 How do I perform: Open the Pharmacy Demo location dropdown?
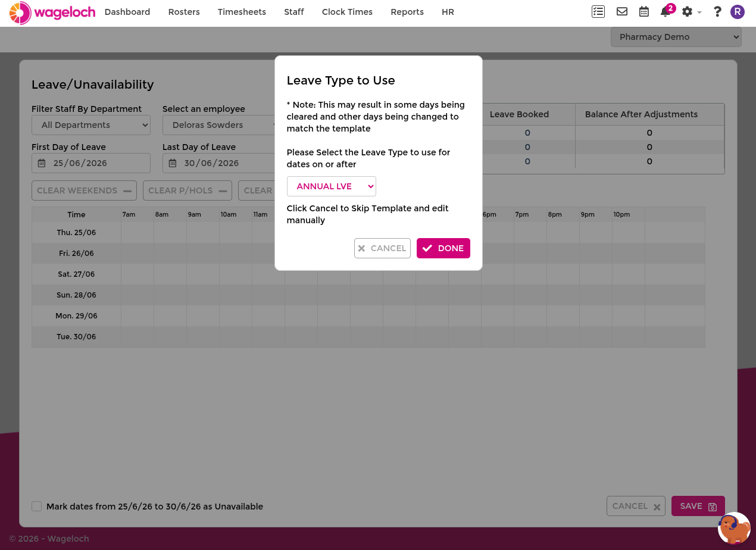click(676, 37)
